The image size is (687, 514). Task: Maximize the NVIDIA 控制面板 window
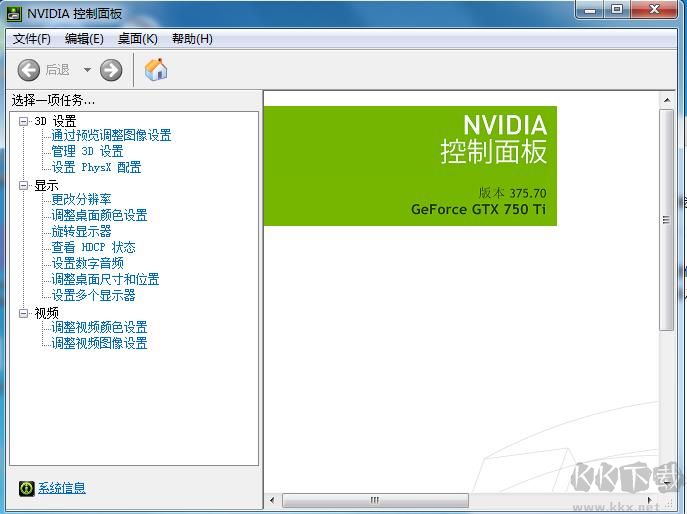coord(617,10)
